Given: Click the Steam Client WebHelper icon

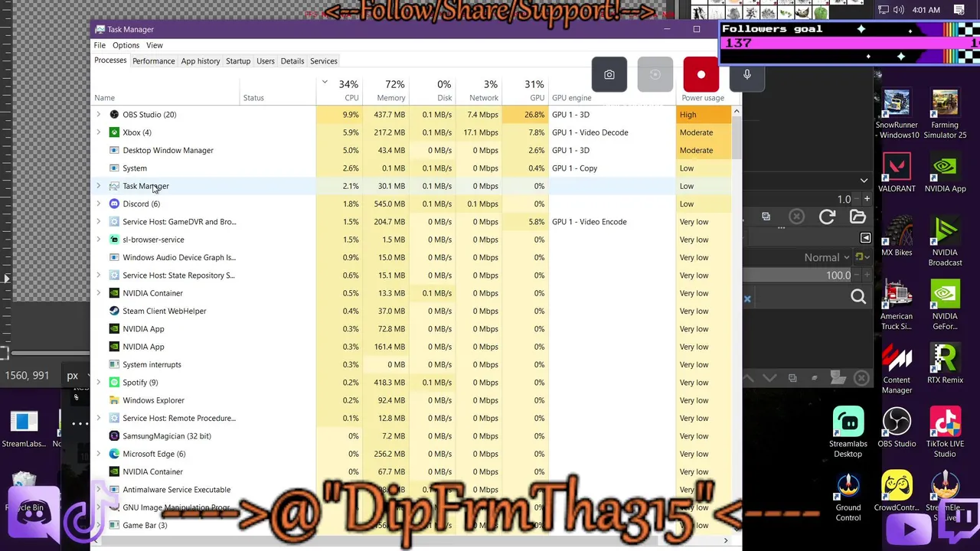Looking at the screenshot, I should (x=114, y=311).
